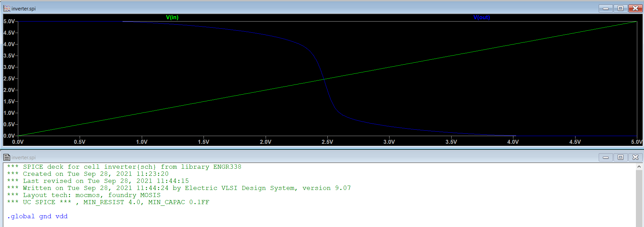Click the netlist window's document icon
The image size is (644, 227).
click(7, 157)
